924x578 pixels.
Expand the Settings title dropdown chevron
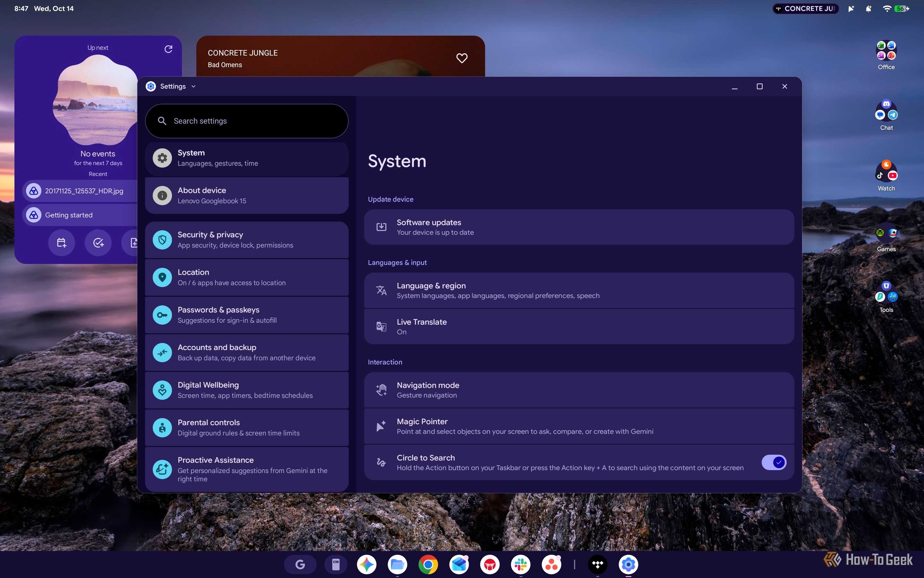pyautogui.click(x=193, y=86)
